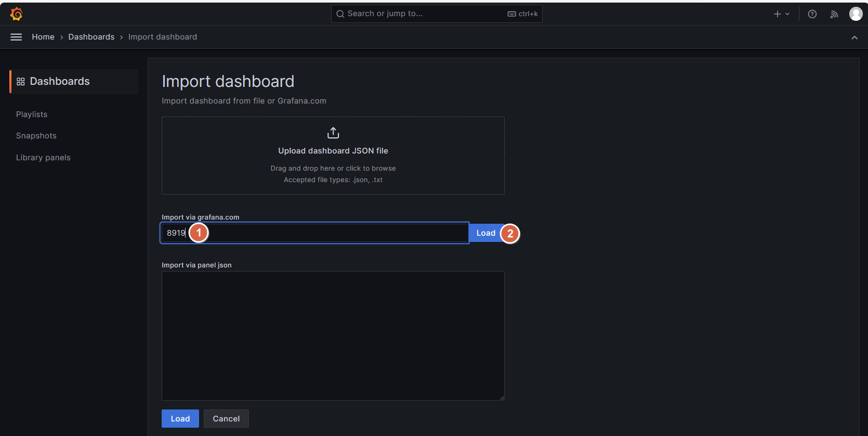Open Playlists in the sidebar
Image resolution: width=868 pixels, height=436 pixels.
[x=32, y=114]
